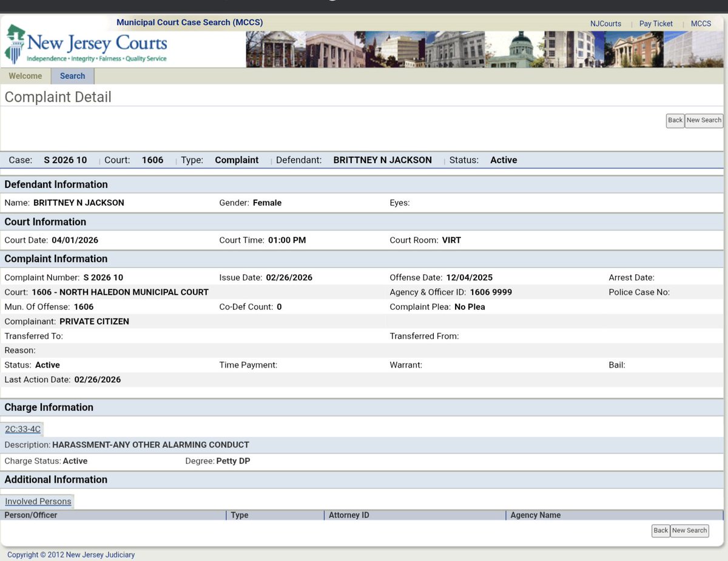Image resolution: width=728 pixels, height=561 pixels.
Task: Click the Mun. Of Offense 1606 value
Action: click(x=84, y=307)
